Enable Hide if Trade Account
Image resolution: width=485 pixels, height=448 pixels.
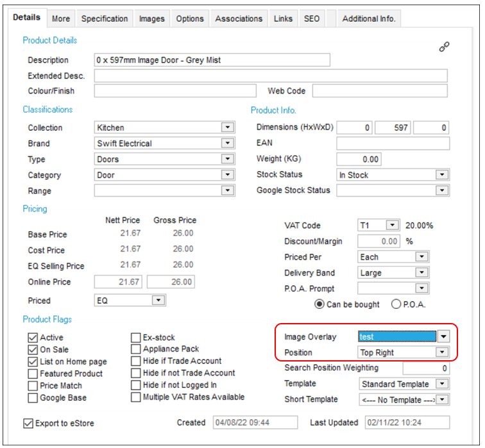tap(136, 361)
